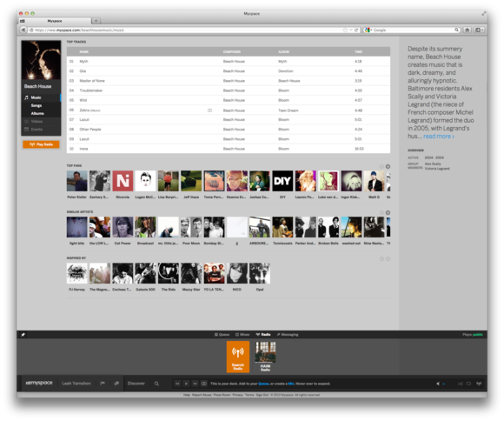Open the connections link icon
Viewport: 504px width, 421px height.
click(x=116, y=384)
